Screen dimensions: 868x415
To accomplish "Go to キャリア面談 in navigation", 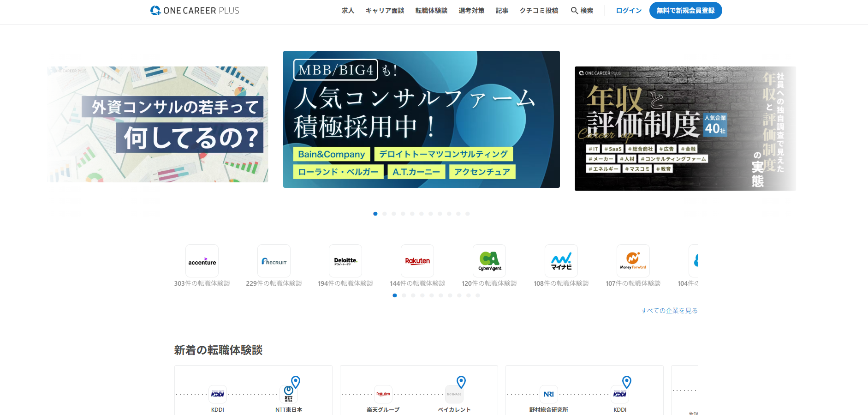I will (x=385, y=11).
